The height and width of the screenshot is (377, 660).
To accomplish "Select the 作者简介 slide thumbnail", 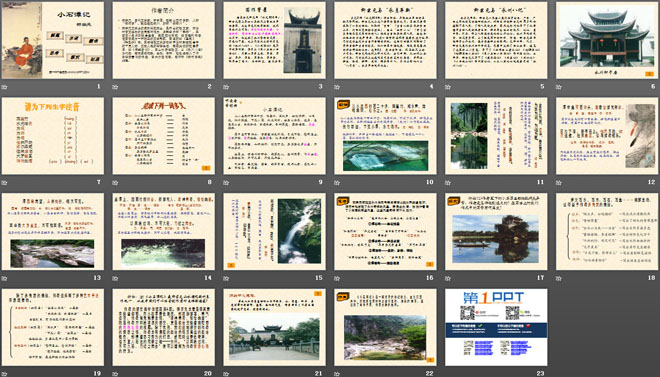I will tap(163, 40).
